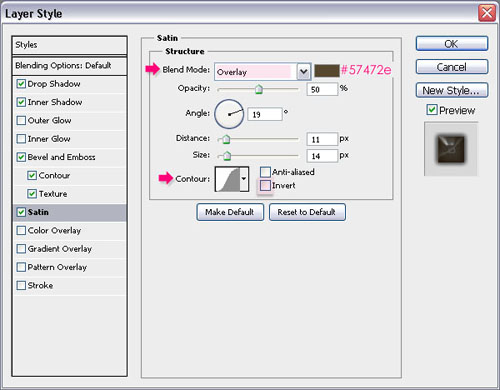Toggle the Drop Shadow checkbox
This screenshot has width=500, height=390.
coord(21,84)
